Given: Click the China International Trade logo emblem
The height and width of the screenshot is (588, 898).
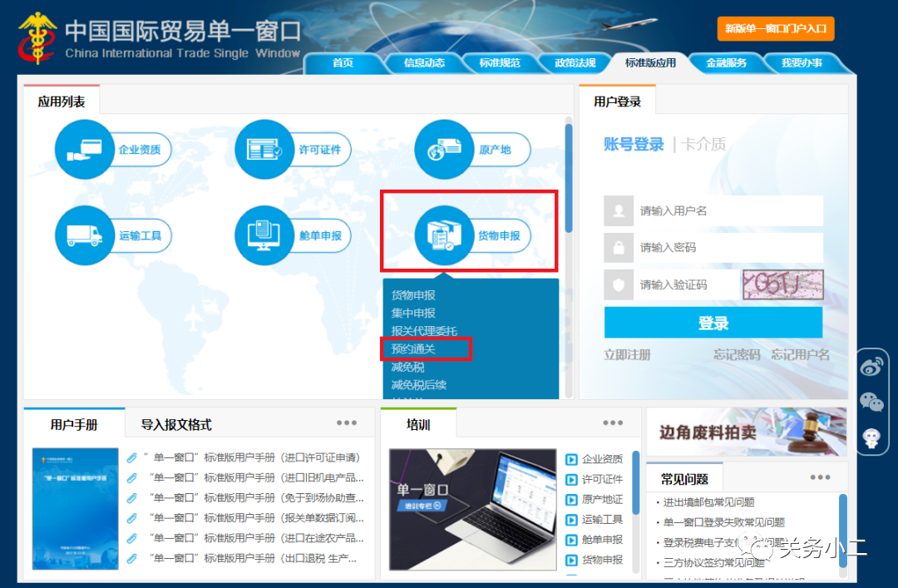Looking at the screenshot, I should [37, 37].
